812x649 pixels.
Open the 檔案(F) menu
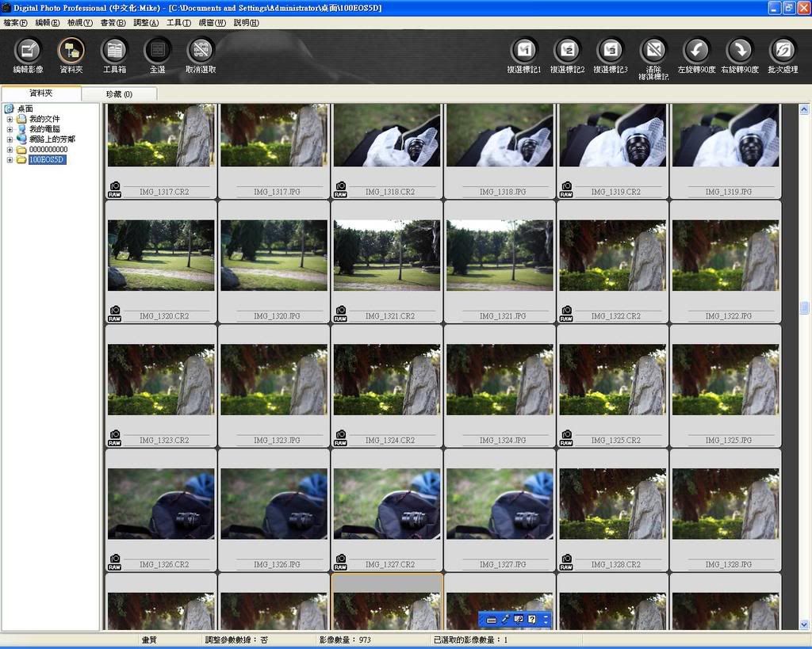[x=15, y=23]
